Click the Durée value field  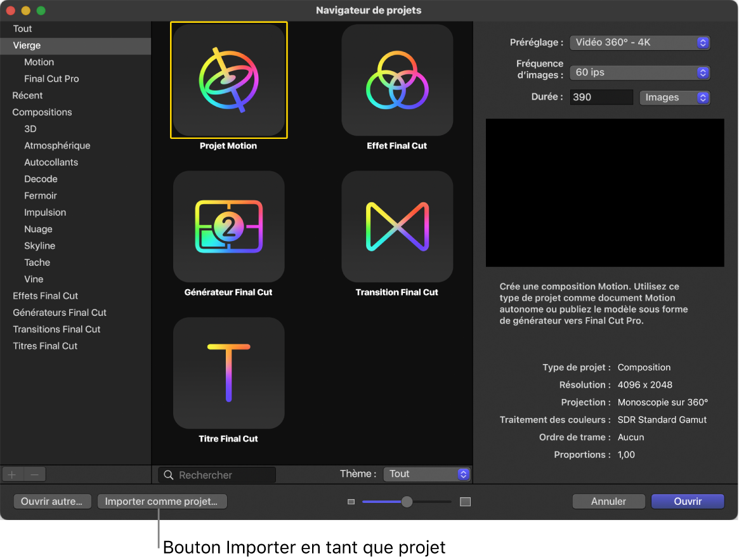(601, 97)
